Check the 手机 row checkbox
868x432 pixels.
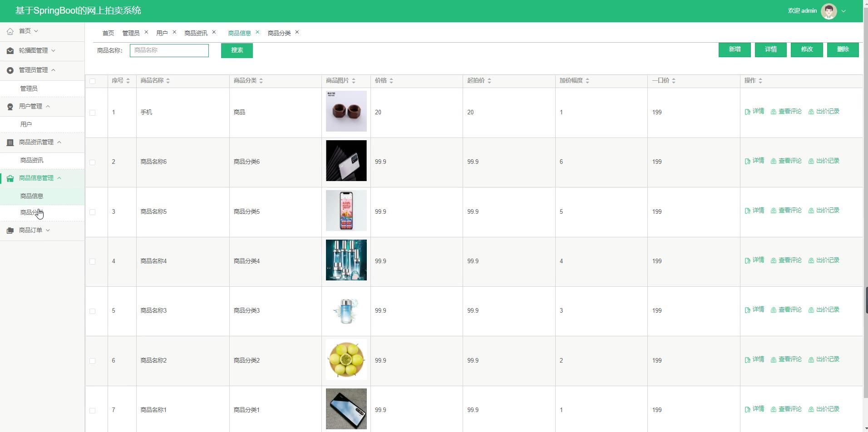[x=93, y=113]
